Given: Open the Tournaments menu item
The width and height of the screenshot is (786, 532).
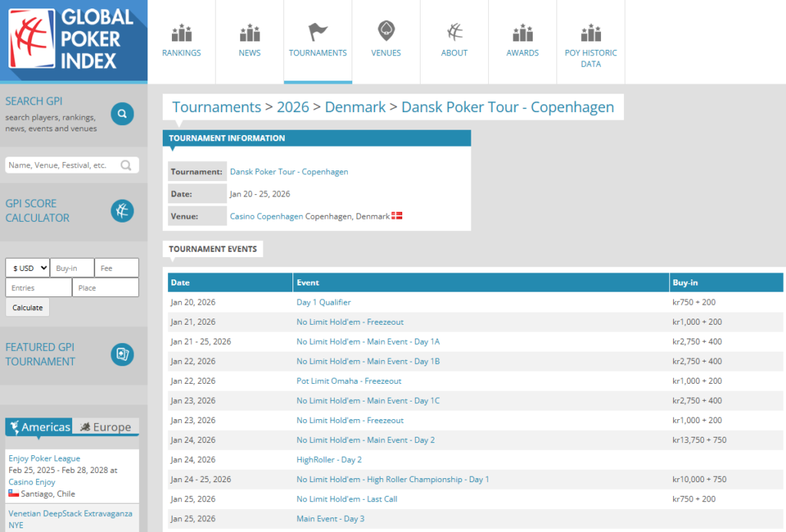Looking at the screenshot, I should pos(318,41).
